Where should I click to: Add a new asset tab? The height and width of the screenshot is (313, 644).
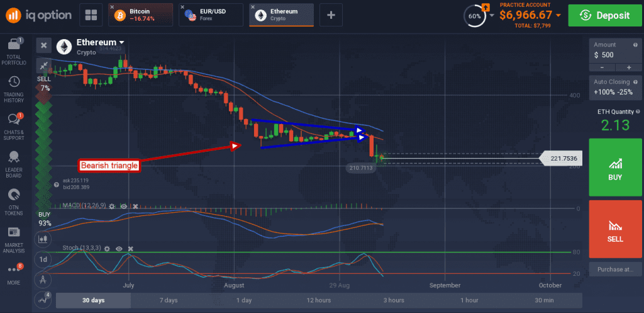[x=331, y=15]
